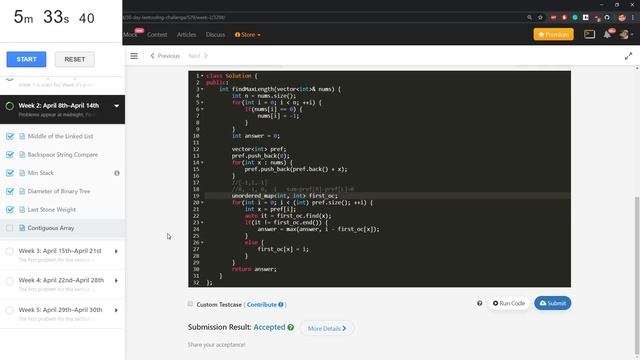Click the white square browser extension
Image resolution: width=640 pixels, height=360 pixels.
586,18
